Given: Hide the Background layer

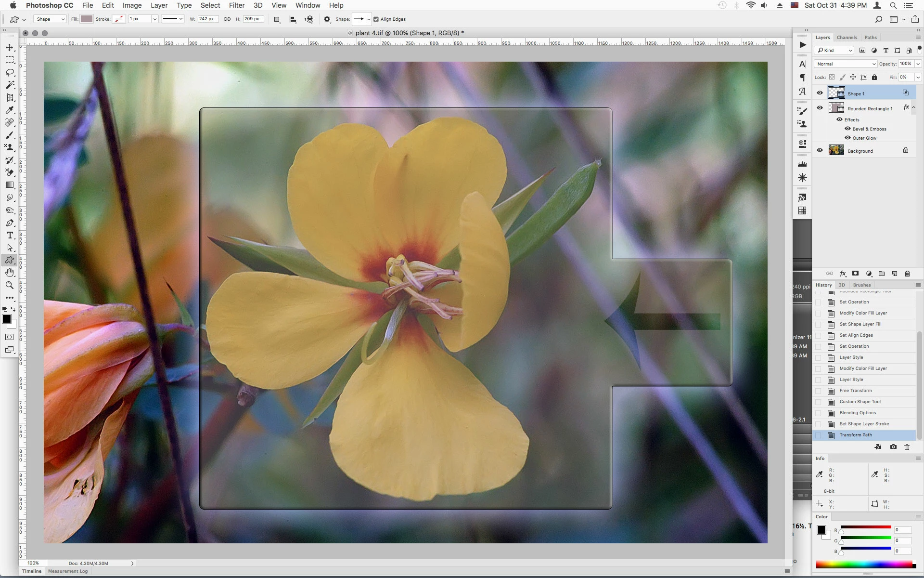Looking at the screenshot, I should [820, 150].
